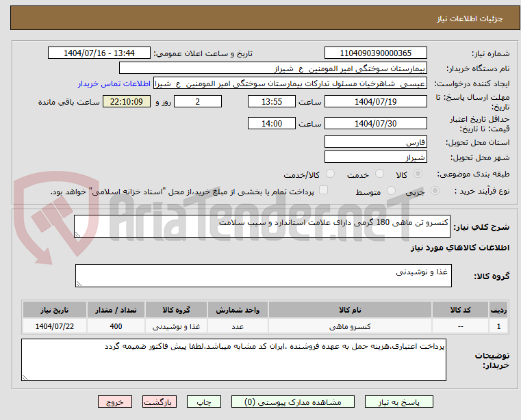521x420 pixels.
Task: Click the بازگشت back button
Action: pyautogui.click(x=159, y=402)
